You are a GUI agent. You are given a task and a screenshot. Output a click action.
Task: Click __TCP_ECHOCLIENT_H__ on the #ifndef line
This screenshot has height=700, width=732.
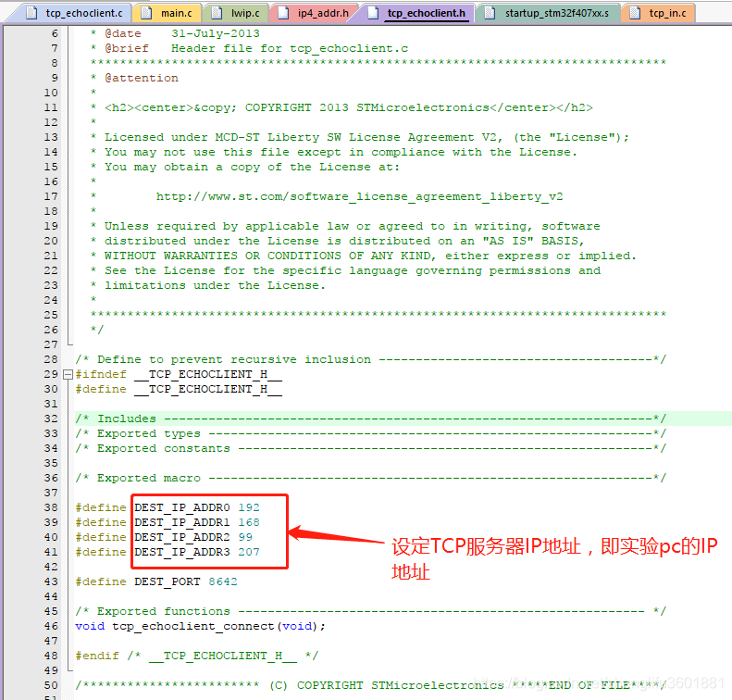(x=207, y=374)
